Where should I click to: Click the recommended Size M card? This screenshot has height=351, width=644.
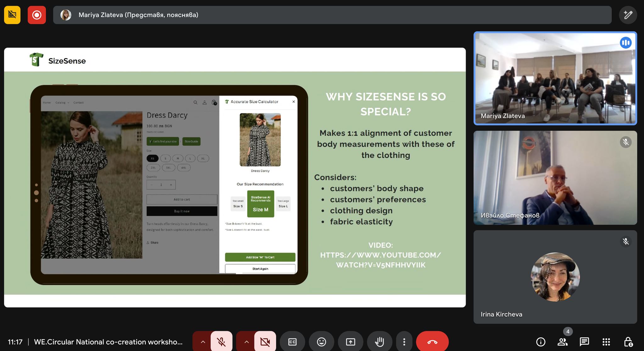pos(260,204)
